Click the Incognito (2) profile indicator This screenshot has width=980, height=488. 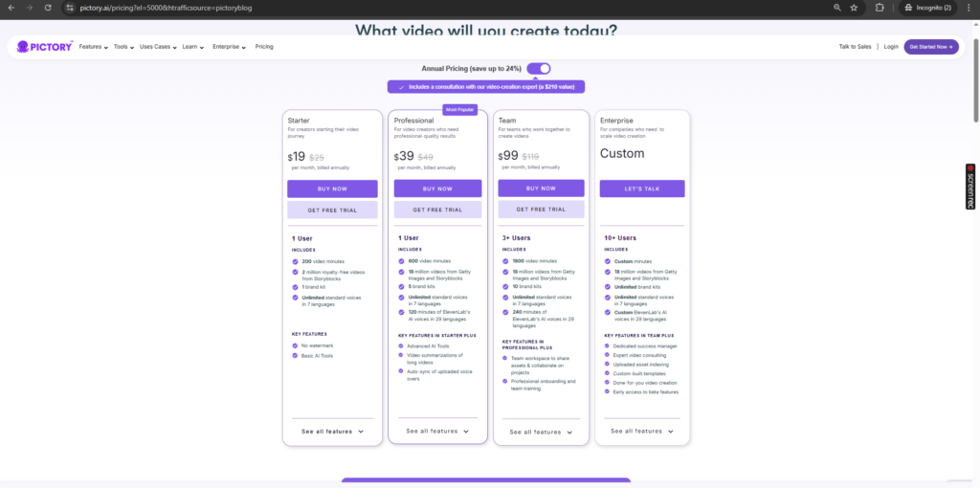click(x=927, y=8)
